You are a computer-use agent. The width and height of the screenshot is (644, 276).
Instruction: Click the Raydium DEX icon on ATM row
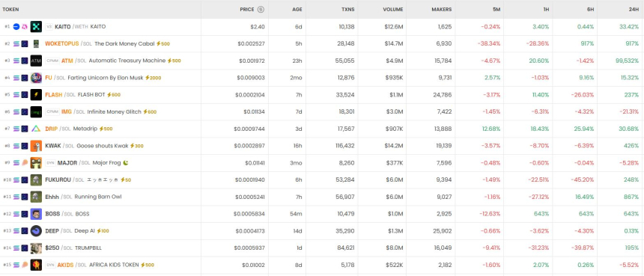click(25, 61)
